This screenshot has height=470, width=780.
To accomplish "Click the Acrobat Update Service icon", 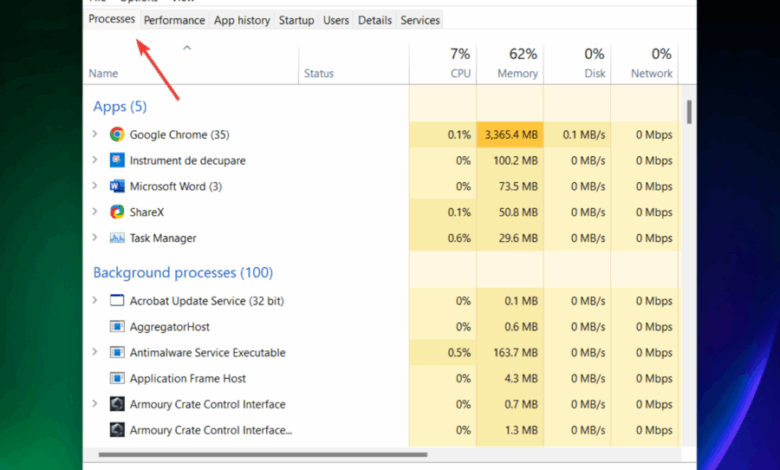I will tap(117, 300).
